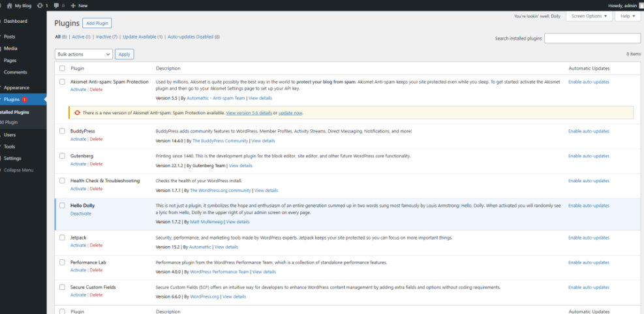Click the plugins update count badge
The height and width of the screenshot is (314, 644).
[x=25, y=99]
